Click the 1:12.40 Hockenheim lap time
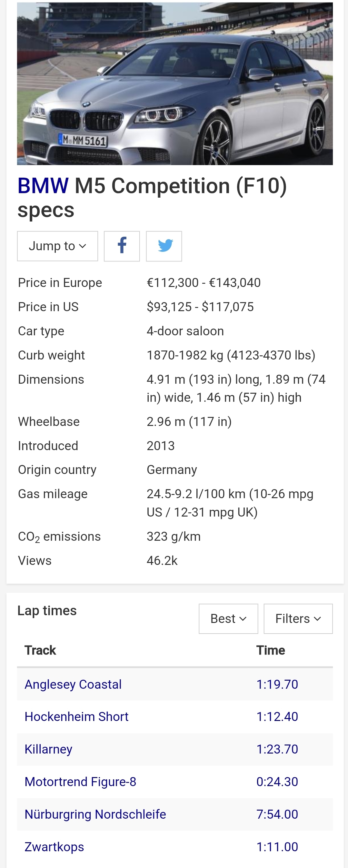Viewport: 348px width, 868px height. 277,717
